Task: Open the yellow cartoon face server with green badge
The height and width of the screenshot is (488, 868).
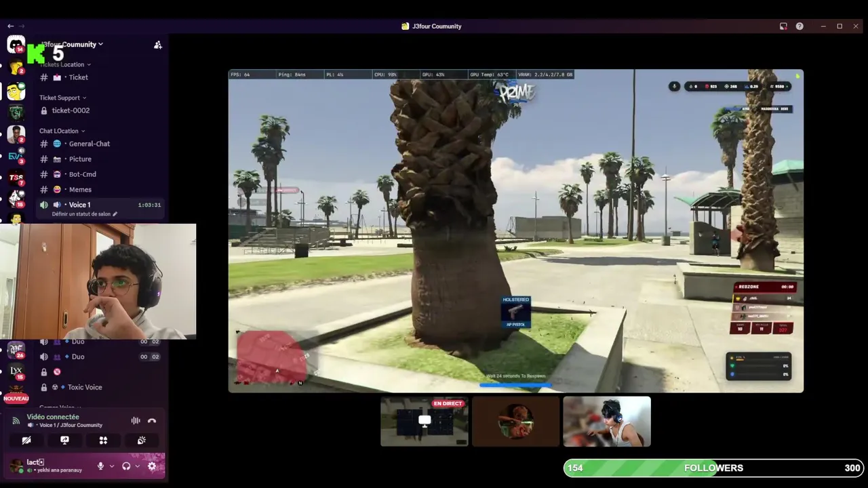Action: 16,91
